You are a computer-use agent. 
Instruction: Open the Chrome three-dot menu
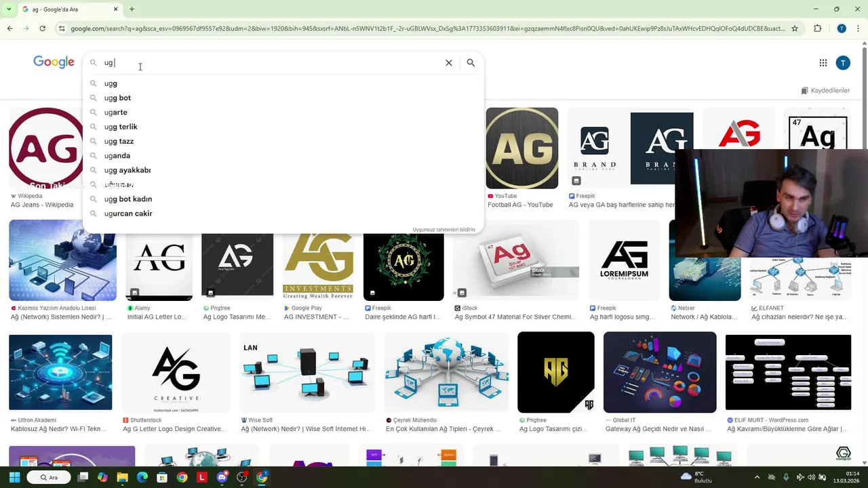pos(858,28)
